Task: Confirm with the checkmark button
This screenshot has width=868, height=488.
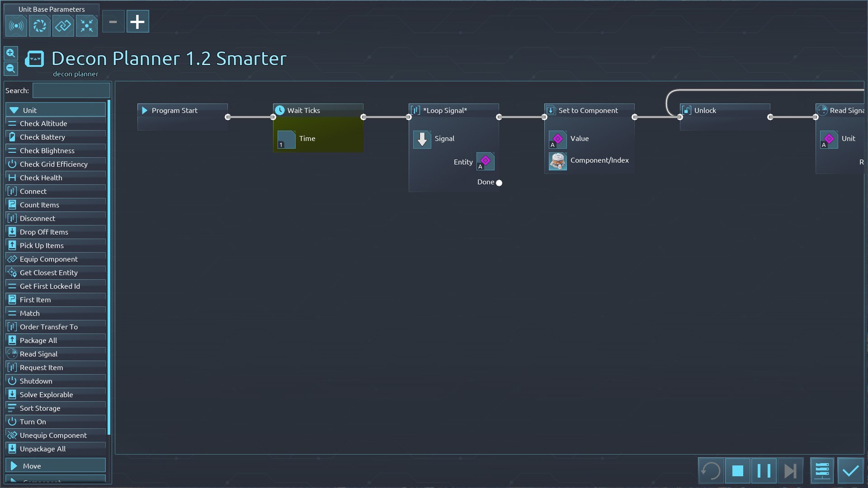Action: (x=850, y=471)
